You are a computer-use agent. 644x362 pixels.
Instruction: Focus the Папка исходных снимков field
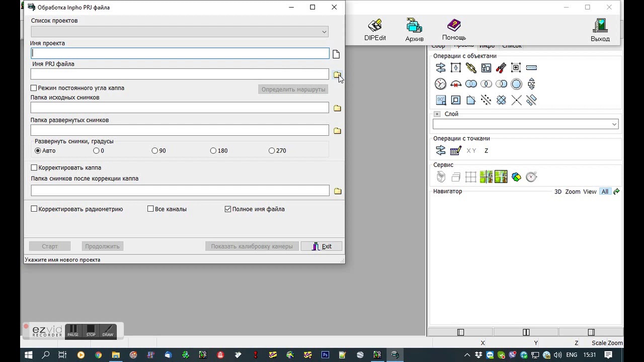click(180, 108)
